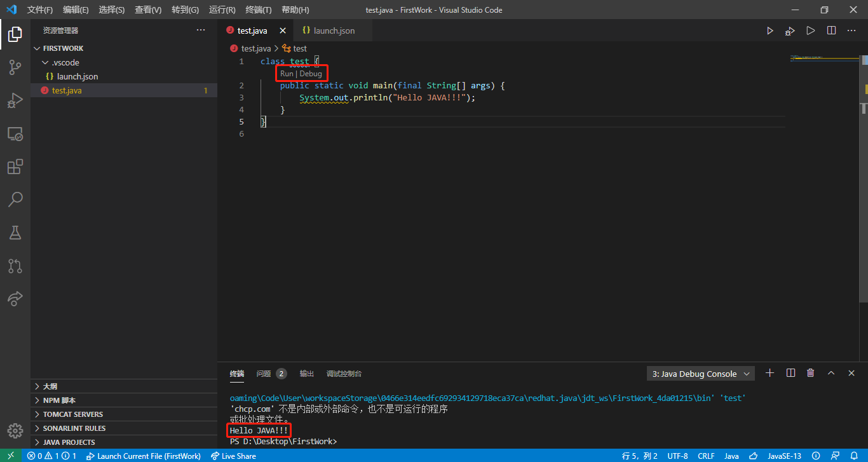The height and width of the screenshot is (462, 868).
Task: Expand the 大纲 outline section
Action: pos(124,386)
